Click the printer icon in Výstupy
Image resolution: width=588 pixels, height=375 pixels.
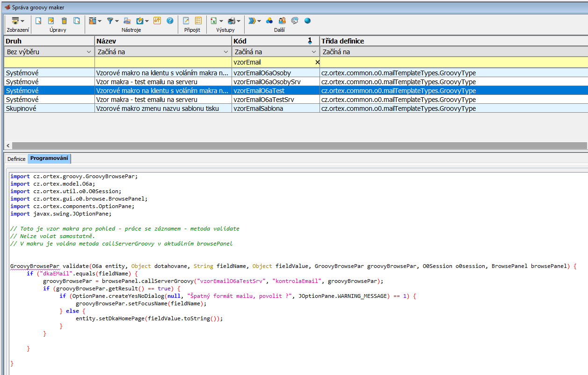pos(231,21)
